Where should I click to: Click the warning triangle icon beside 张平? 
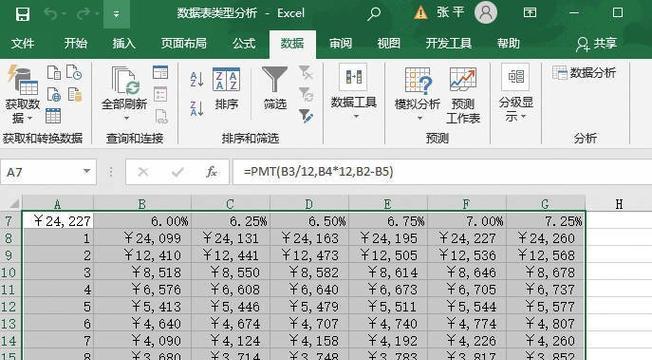[420, 13]
